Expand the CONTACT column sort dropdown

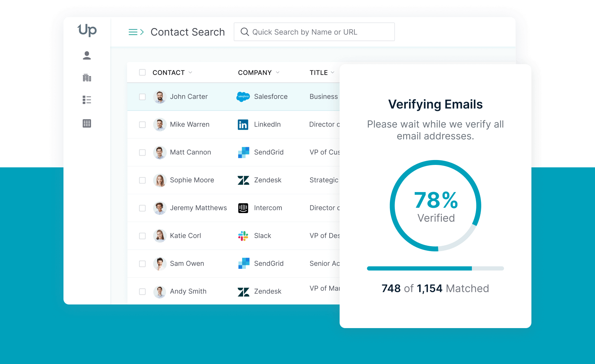(x=190, y=73)
